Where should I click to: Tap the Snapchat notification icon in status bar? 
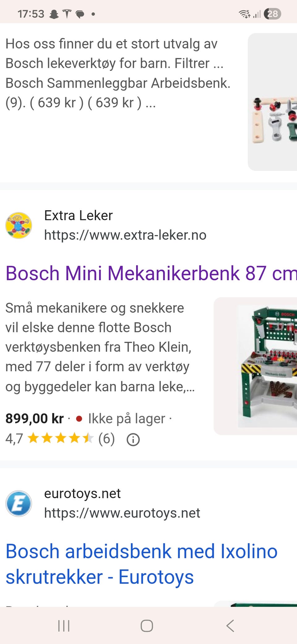point(54,14)
